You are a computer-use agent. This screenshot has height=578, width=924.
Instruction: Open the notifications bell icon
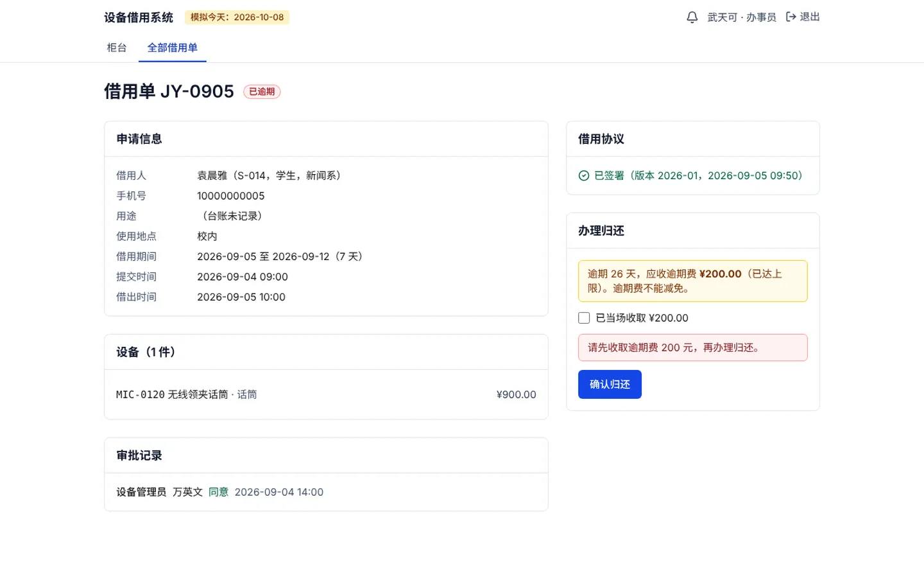tap(692, 17)
